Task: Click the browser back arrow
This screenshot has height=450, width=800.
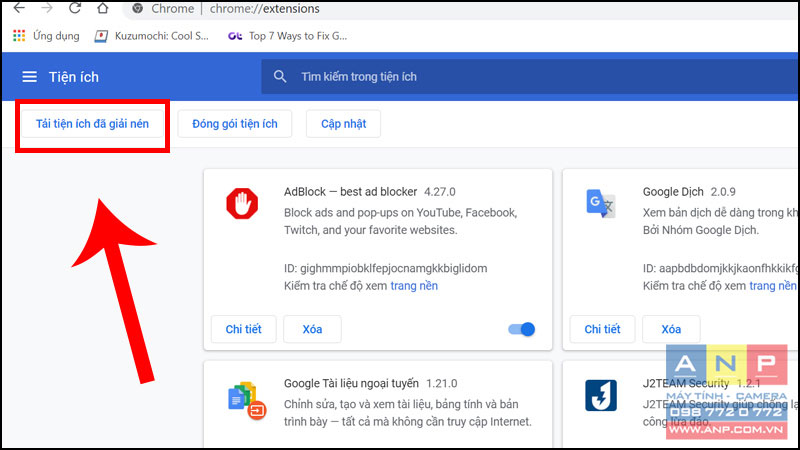Action: (x=19, y=8)
